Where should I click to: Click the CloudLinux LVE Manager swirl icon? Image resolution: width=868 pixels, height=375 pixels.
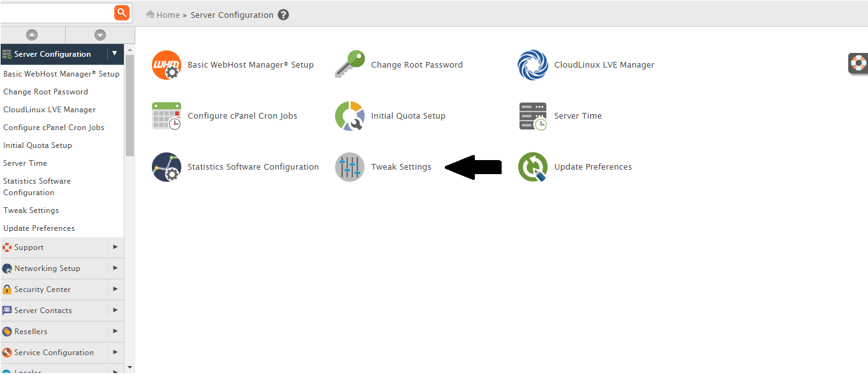pyautogui.click(x=533, y=65)
